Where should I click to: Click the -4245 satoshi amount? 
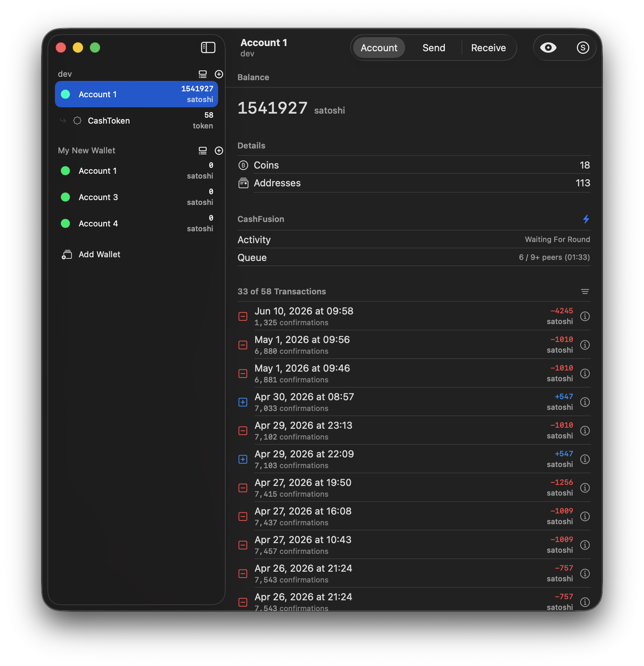(562, 311)
